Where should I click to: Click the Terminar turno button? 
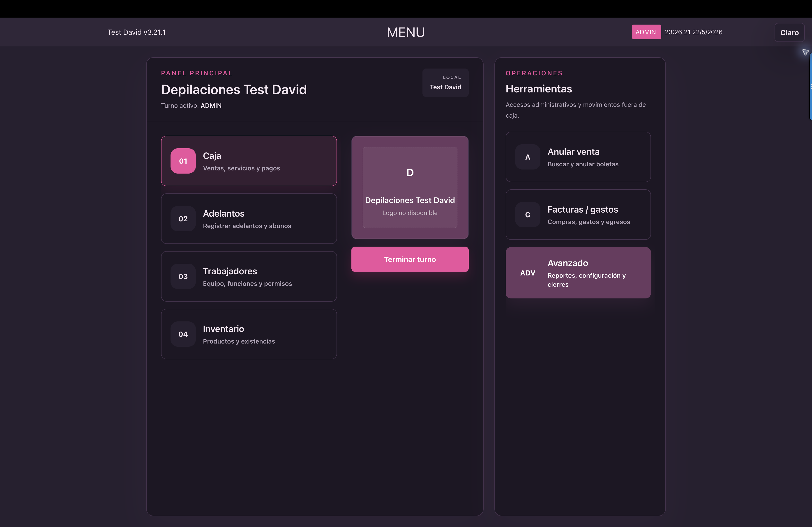pyautogui.click(x=410, y=259)
